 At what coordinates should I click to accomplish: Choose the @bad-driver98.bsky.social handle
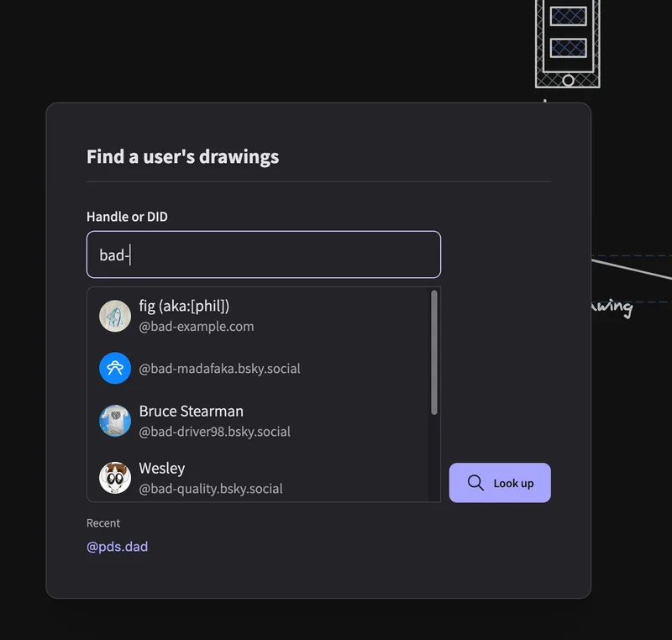(215, 432)
